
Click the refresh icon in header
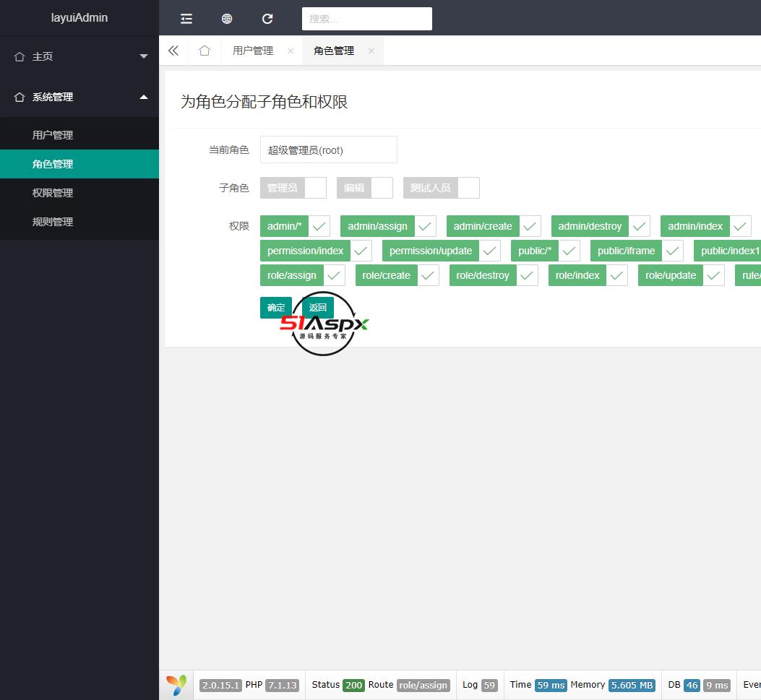[x=267, y=19]
